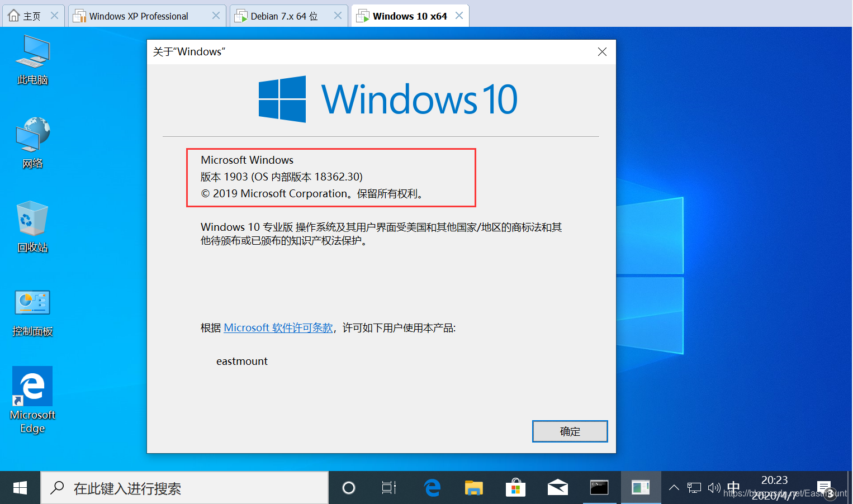Open Microsoft Store from the taskbar

click(x=515, y=488)
